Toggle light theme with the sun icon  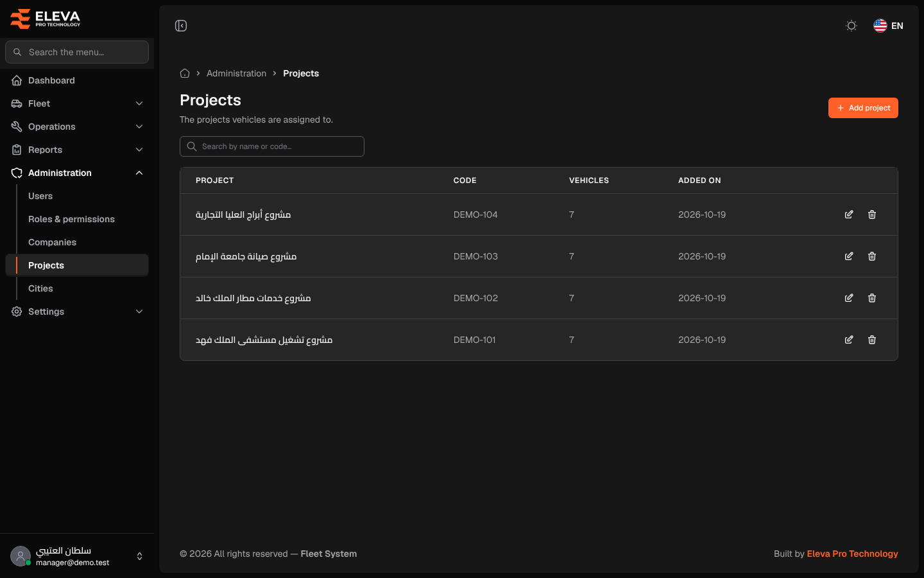(x=851, y=26)
